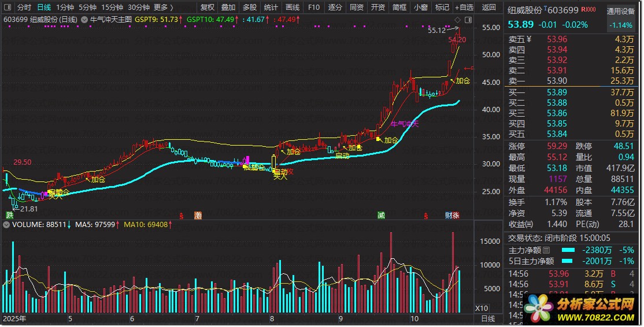Open F10 company information
This screenshot has height=327, width=644.
[314, 8]
